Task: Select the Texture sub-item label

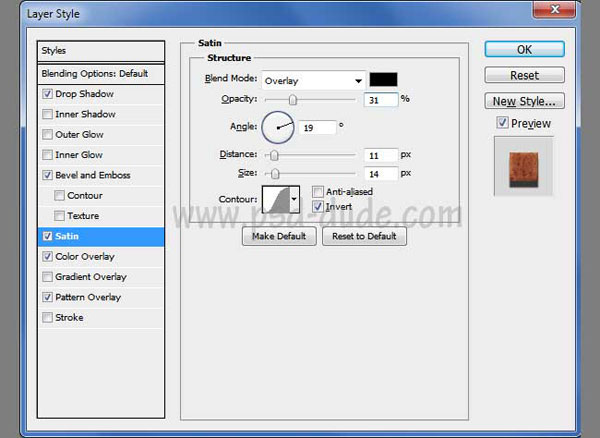Action: 83,216
